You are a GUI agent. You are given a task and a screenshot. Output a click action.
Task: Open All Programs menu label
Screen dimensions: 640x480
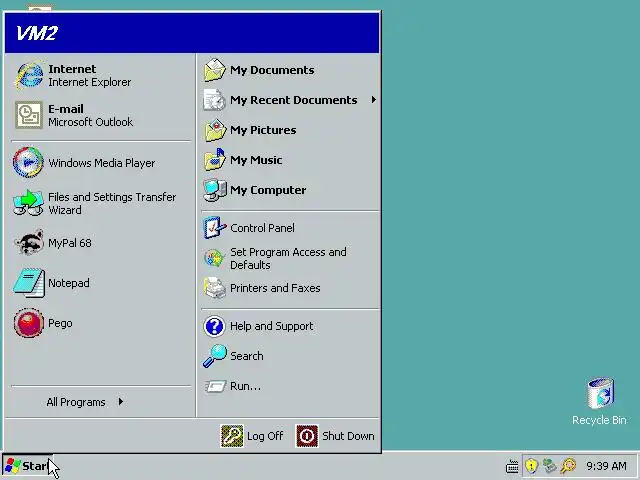(76, 402)
